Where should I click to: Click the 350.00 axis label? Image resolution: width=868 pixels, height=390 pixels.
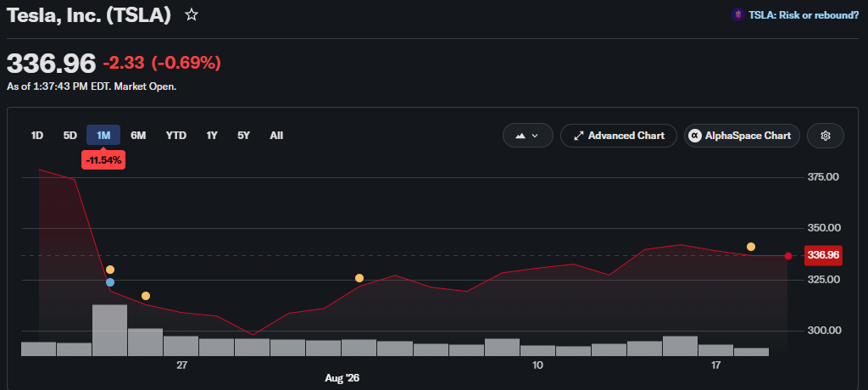point(824,228)
